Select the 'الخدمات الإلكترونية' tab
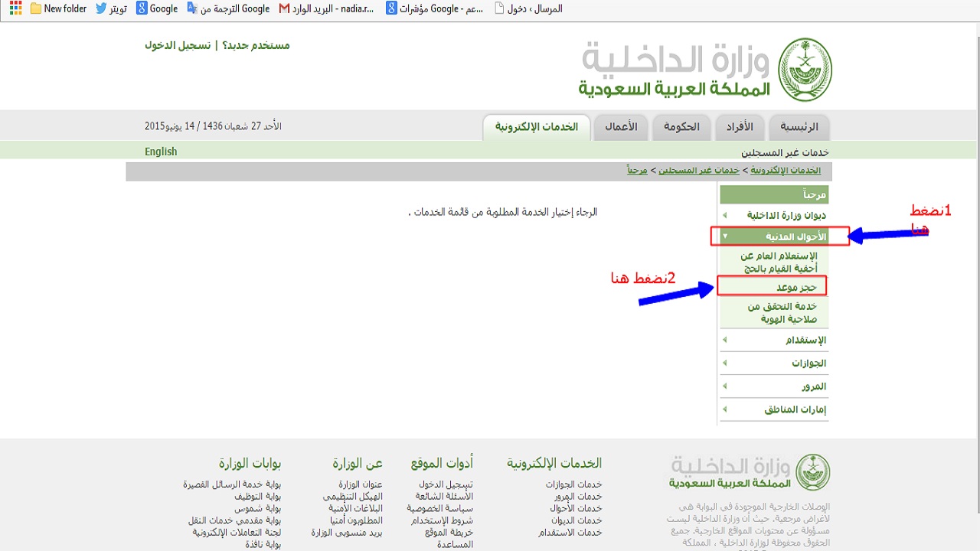 click(x=537, y=127)
